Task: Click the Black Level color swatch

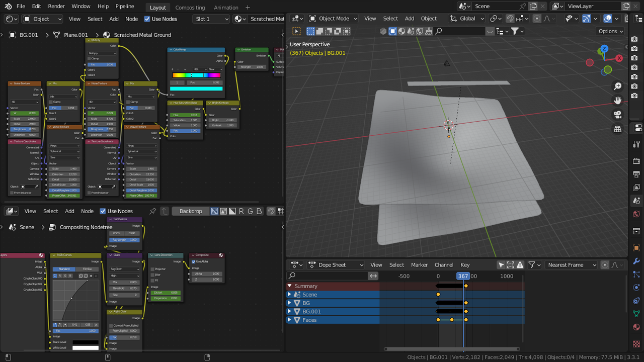Action: [86, 342]
